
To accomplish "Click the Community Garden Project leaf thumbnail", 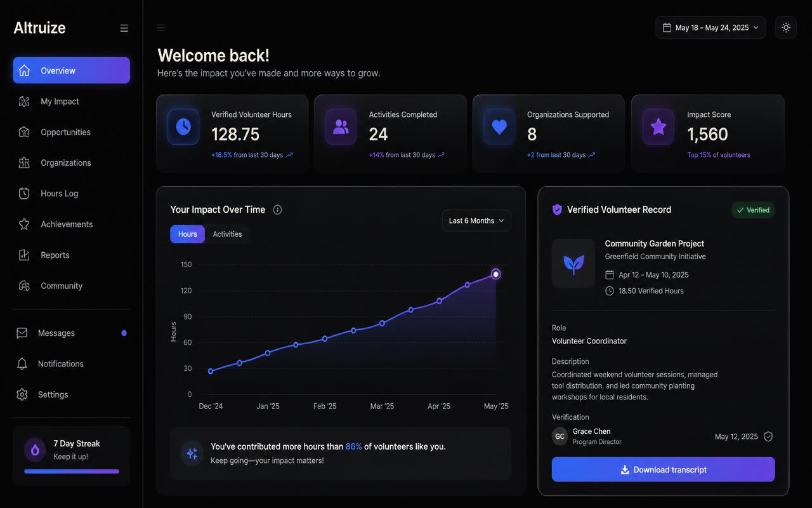I will [573, 264].
